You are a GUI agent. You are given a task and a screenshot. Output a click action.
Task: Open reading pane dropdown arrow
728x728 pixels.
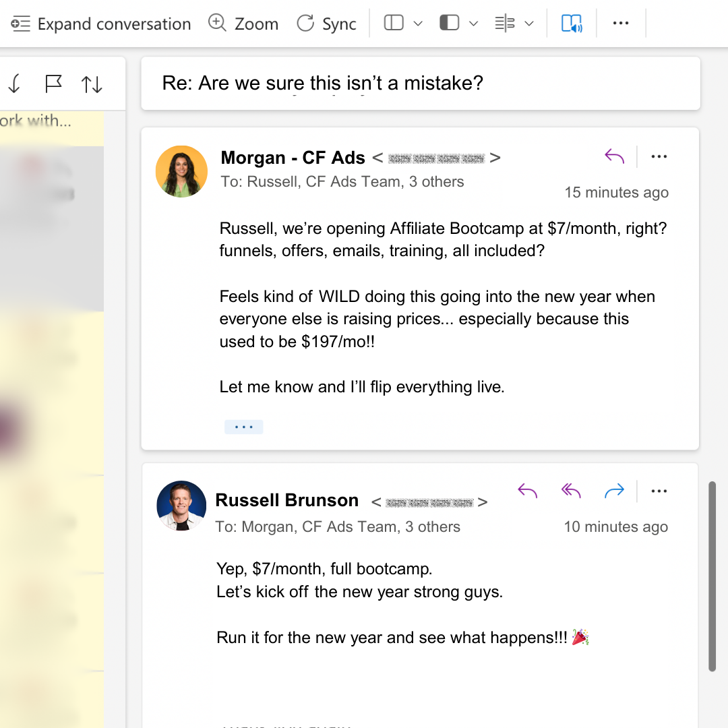[474, 23]
